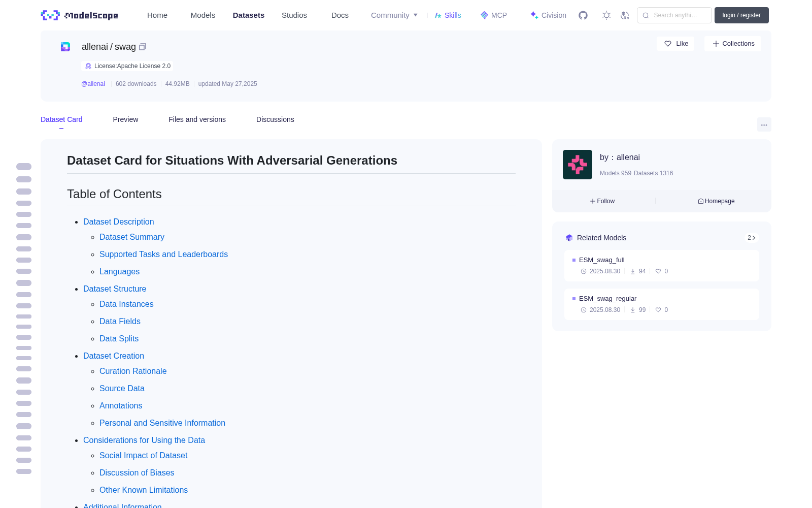Click the download icon in ESM_swag_full row

633,271
